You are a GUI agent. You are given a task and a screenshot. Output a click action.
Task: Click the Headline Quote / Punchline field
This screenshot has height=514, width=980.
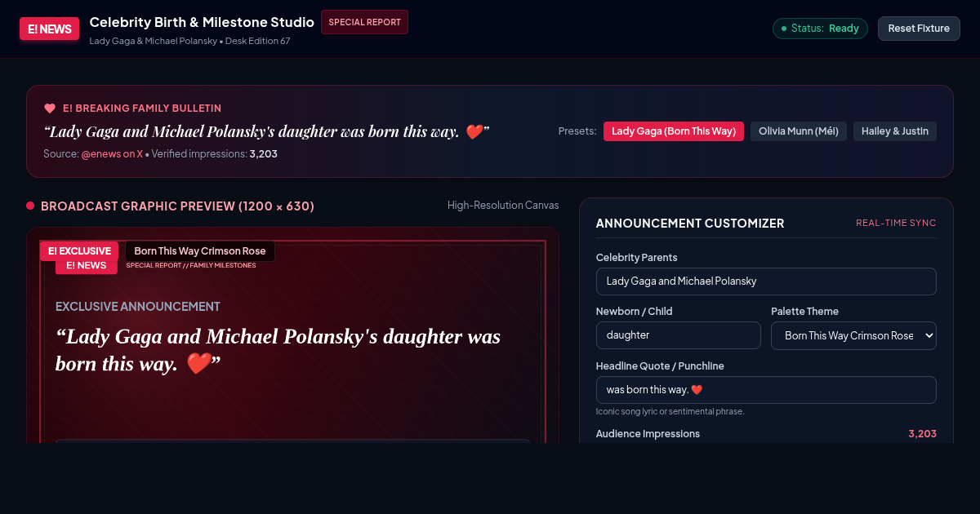click(x=766, y=390)
